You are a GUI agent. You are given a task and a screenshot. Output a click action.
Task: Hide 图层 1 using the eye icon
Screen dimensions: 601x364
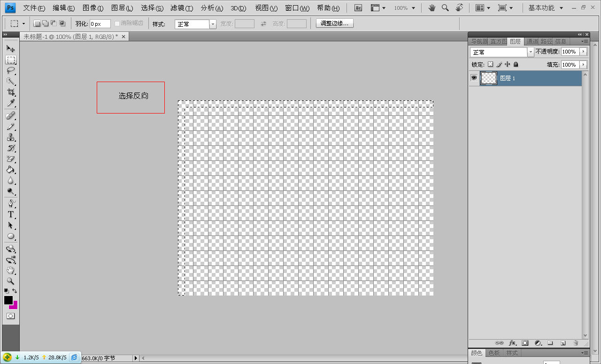click(474, 78)
